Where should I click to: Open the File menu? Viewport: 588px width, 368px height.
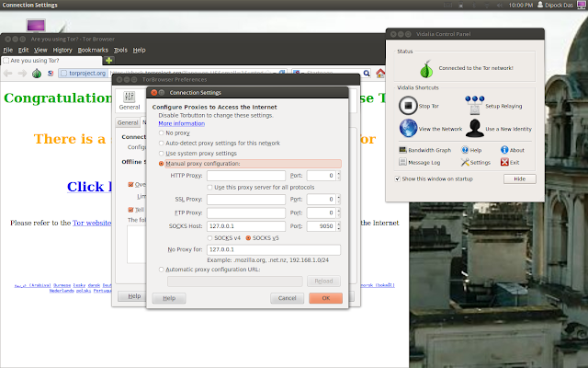tap(8, 50)
